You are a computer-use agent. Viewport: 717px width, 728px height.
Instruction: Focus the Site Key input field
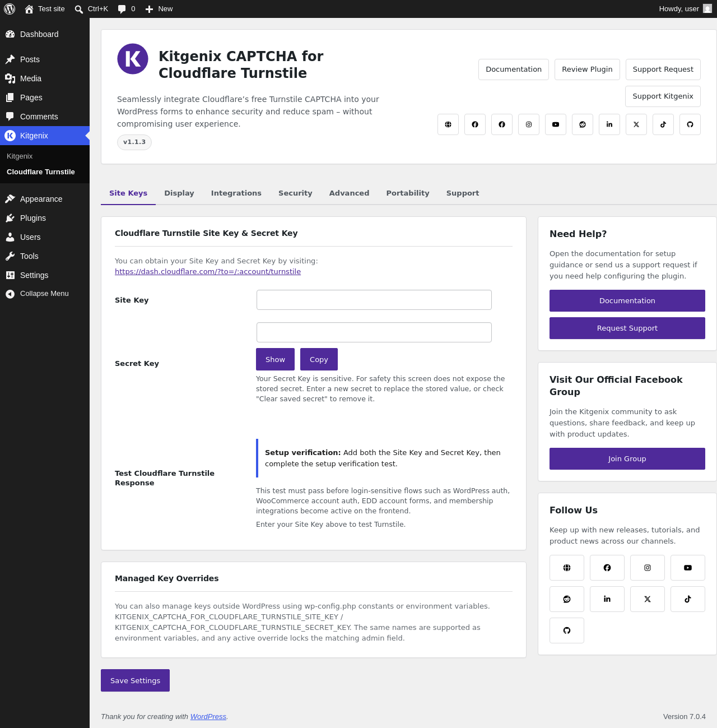pos(374,300)
